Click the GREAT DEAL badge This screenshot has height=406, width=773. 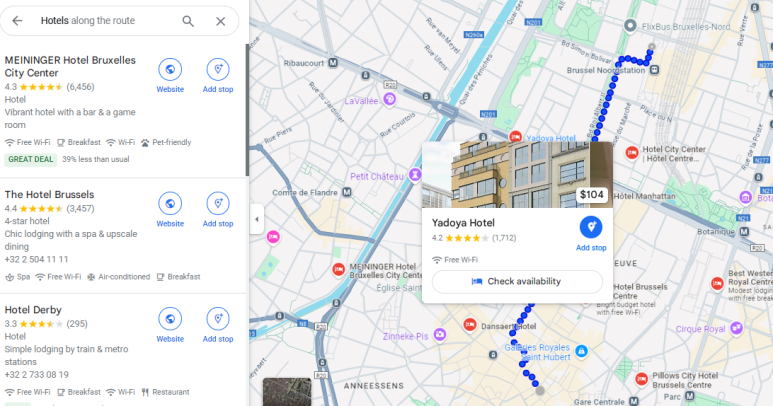click(x=31, y=159)
